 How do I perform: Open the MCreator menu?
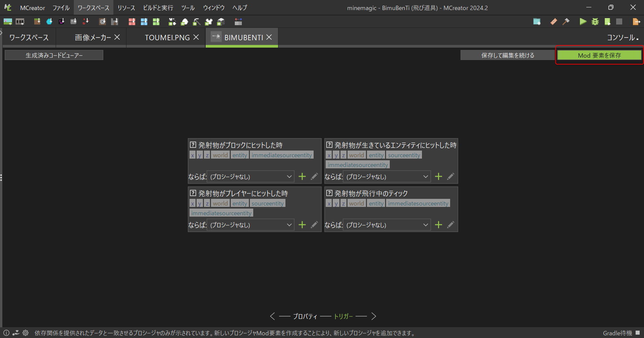(x=33, y=8)
